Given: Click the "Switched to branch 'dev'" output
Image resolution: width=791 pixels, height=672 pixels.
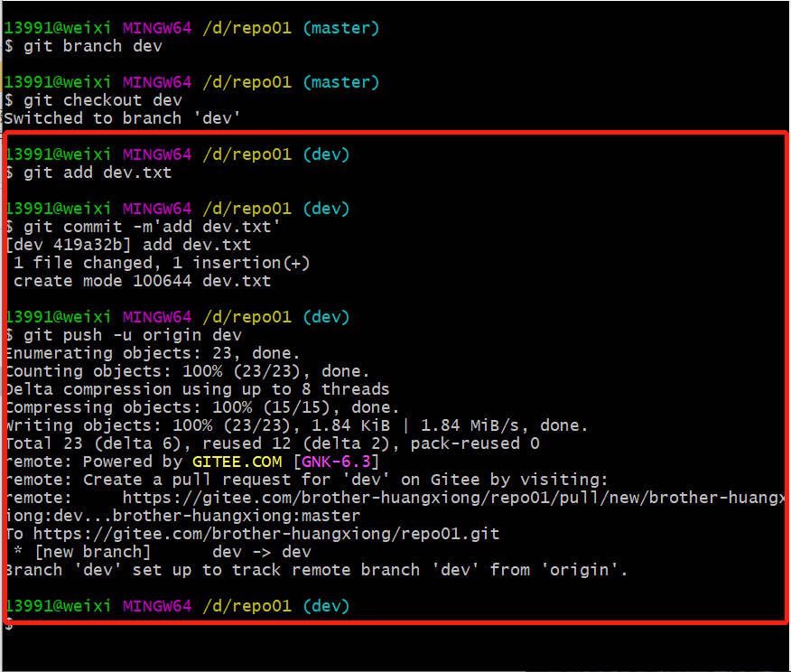Looking at the screenshot, I should click(122, 118).
